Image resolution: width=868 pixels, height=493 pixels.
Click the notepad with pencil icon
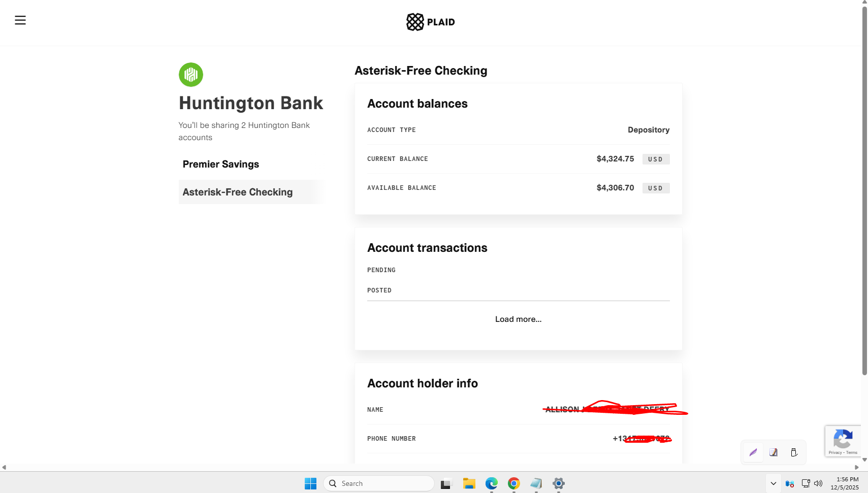pyautogui.click(x=774, y=452)
